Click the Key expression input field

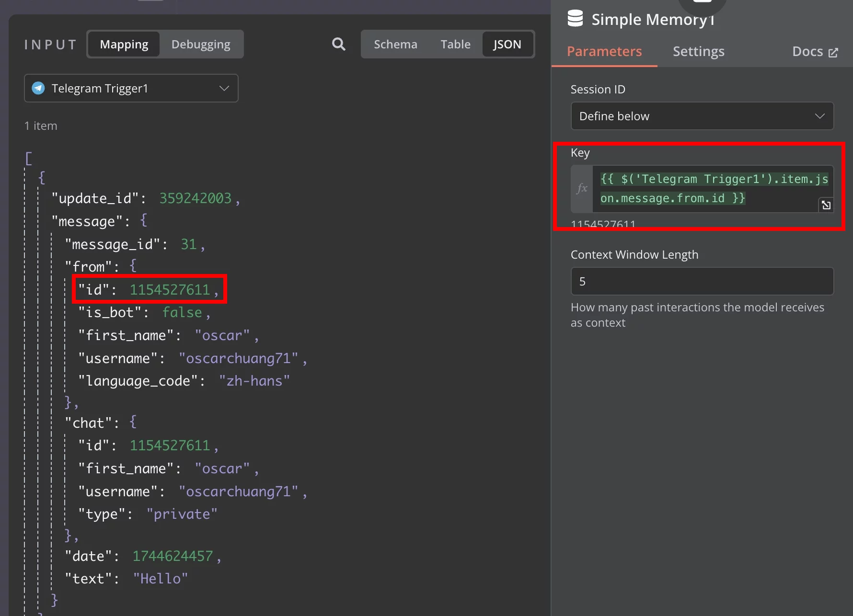click(x=713, y=189)
